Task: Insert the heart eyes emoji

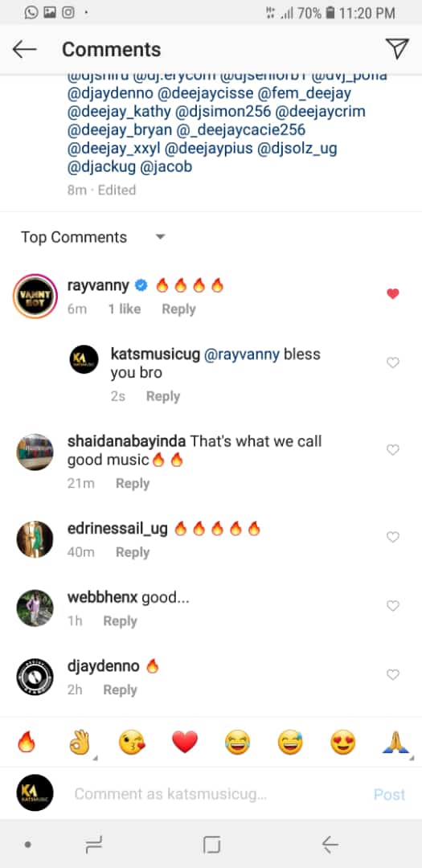Action: click(342, 743)
